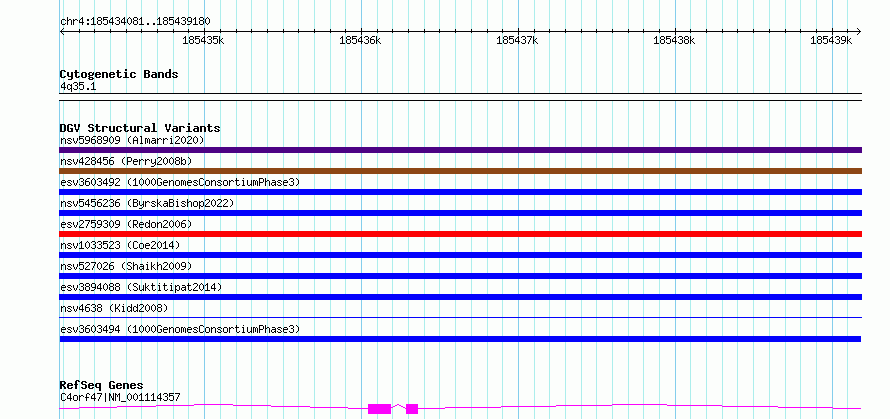Click the red esv2759309 variant bar
The image size is (890, 419).
click(460, 234)
